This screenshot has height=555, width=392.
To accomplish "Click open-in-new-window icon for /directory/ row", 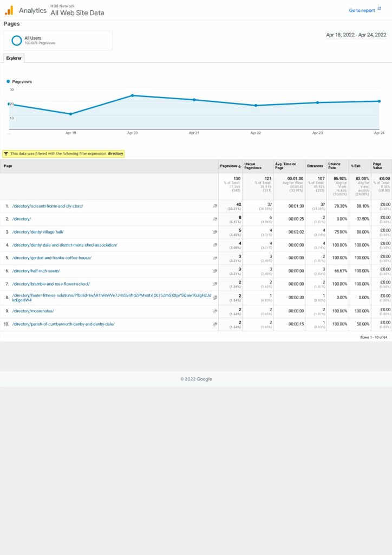I will (215, 219).
